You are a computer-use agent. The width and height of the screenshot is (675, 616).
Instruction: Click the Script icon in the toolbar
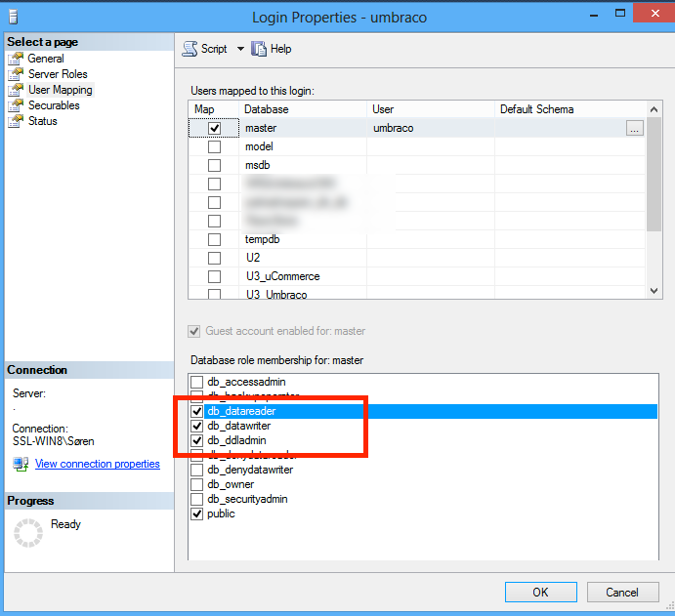190,49
